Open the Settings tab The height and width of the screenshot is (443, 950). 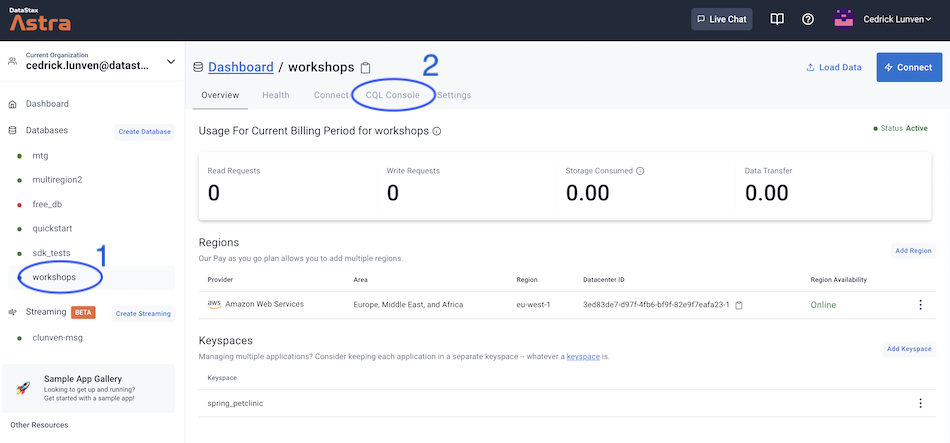click(x=454, y=95)
